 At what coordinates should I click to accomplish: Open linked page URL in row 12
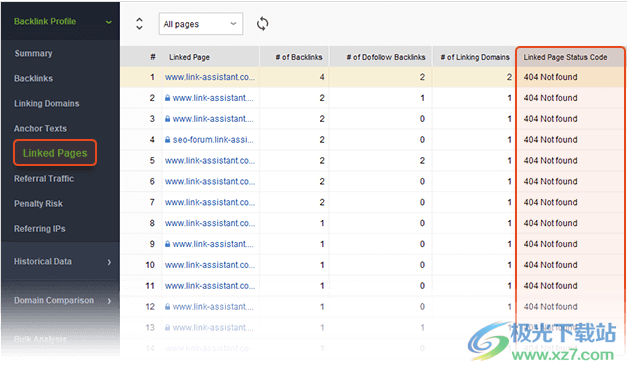coord(213,307)
